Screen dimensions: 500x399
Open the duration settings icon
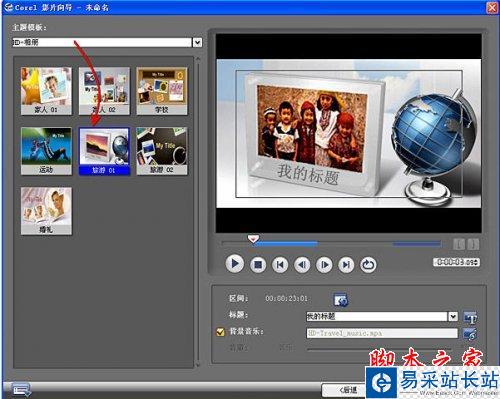click(x=341, y=299)
